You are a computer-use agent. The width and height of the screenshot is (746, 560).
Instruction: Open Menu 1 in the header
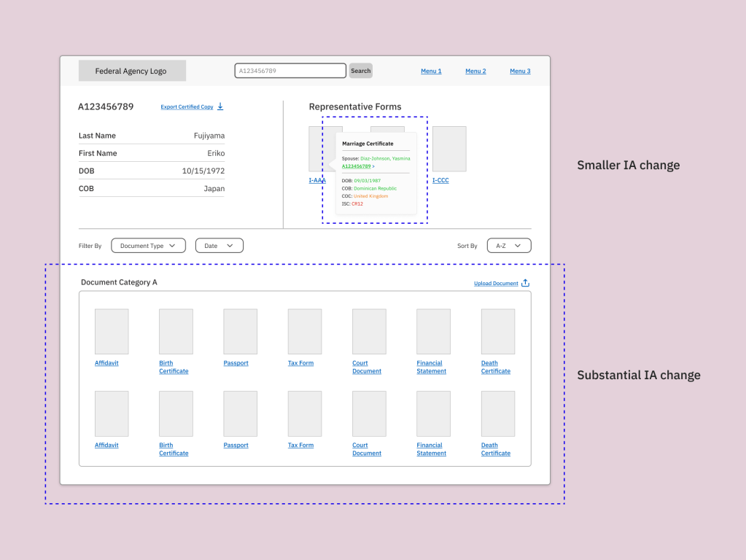pyautogui.click(x=431, y=71)
